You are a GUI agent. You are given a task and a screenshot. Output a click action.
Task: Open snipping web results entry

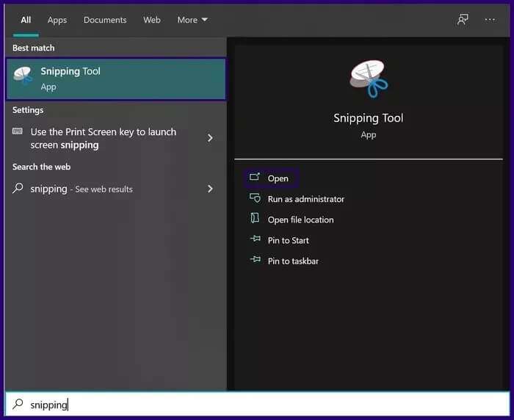(82, 189)
